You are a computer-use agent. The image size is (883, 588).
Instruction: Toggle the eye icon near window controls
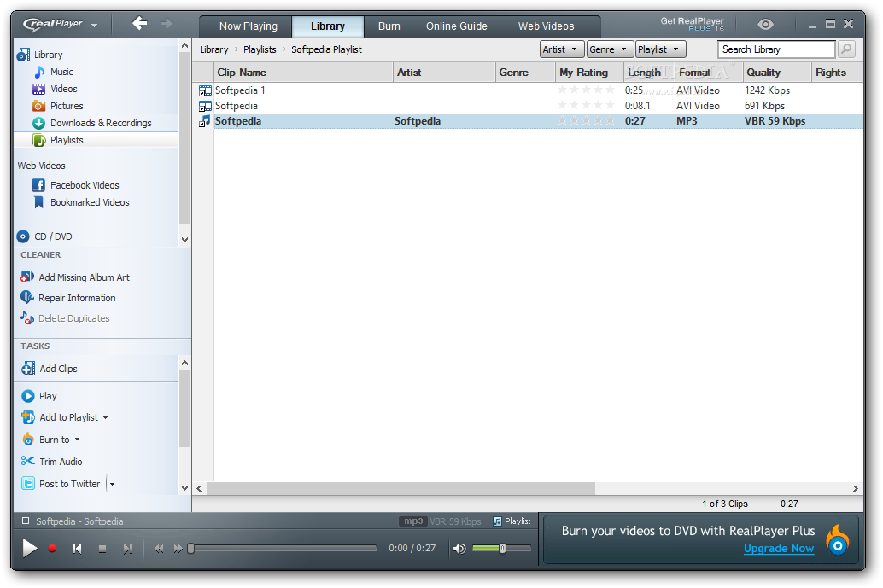point(765,24)
